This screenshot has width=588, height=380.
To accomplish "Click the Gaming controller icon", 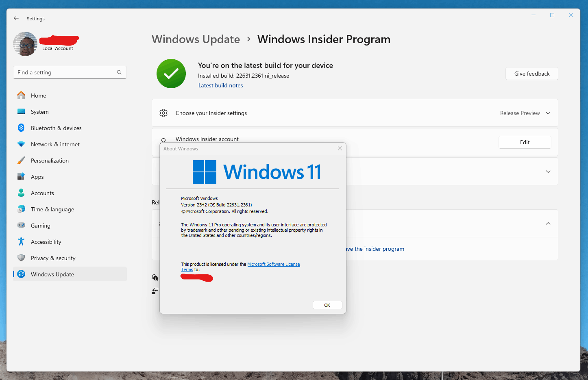I will 21,225.
